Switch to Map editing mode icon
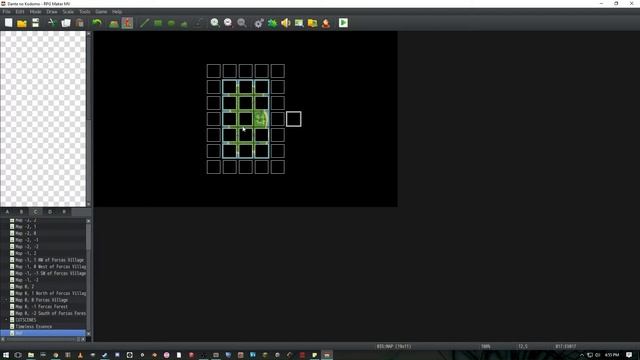 pos(113,23)
